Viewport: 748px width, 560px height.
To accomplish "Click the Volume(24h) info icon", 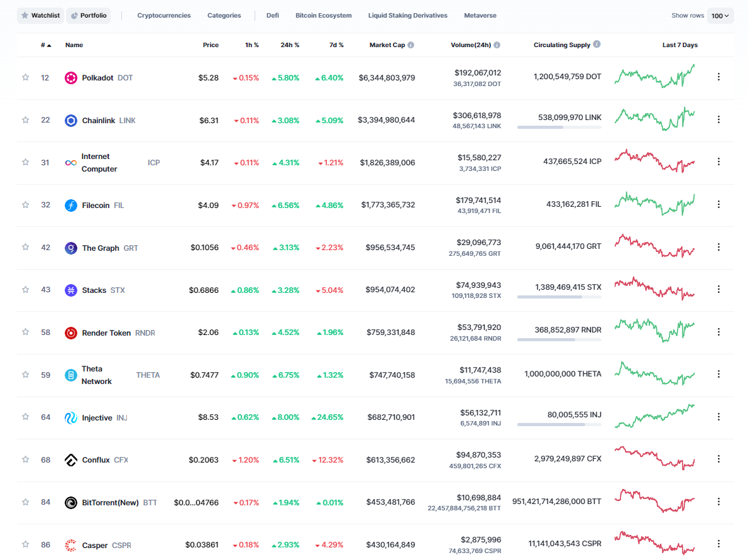I will [x=497, y=45].
